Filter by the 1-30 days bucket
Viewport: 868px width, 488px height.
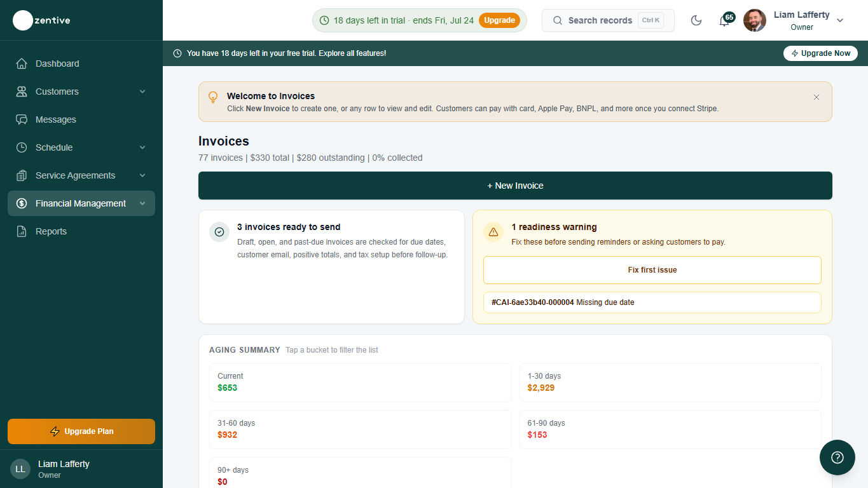click(670, 383)
